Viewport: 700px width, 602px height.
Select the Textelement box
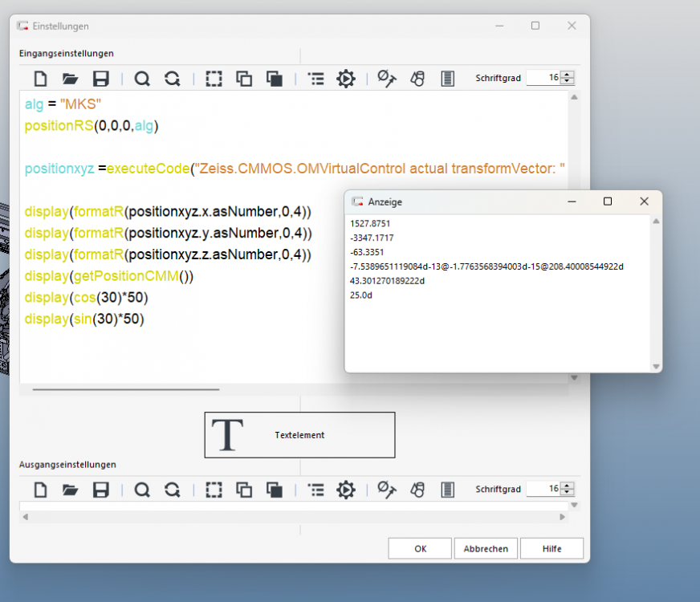click(299, 435)
